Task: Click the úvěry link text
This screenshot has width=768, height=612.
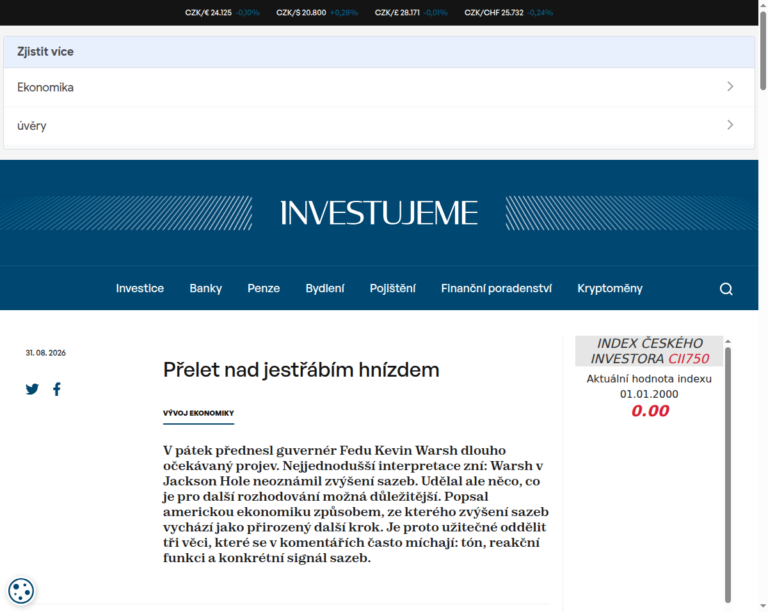Action: click(x=32, y=126)
